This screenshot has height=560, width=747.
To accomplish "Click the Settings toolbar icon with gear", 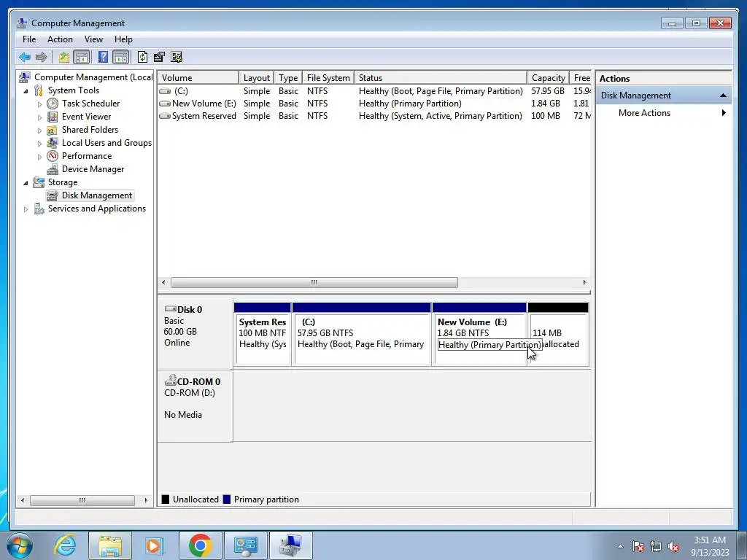I will [x=177, y=57].
